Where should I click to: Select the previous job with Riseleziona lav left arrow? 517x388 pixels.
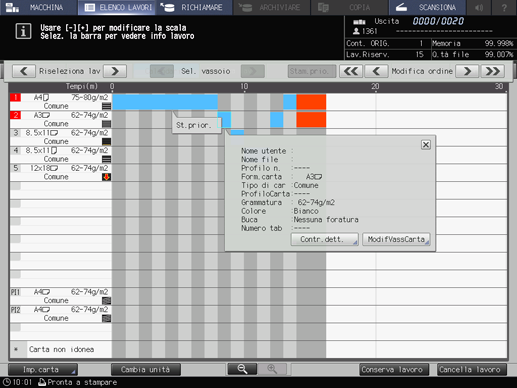click(24, 71)
